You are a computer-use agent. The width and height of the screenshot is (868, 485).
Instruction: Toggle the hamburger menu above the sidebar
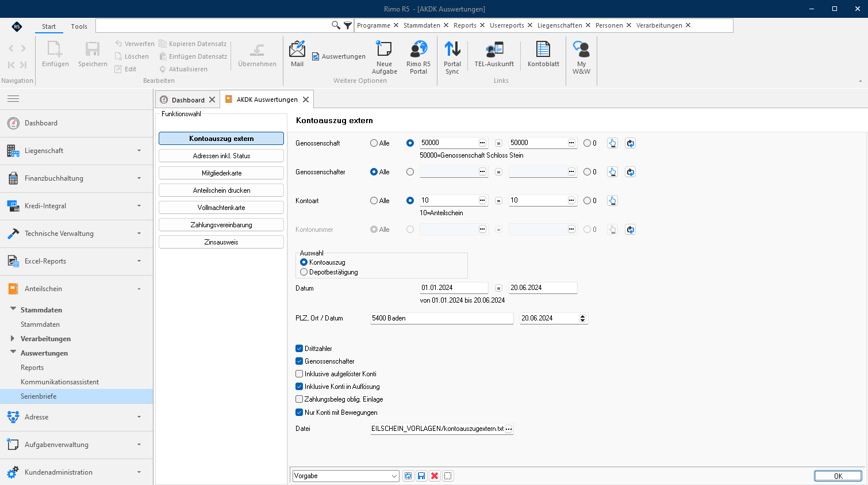[13, 99]
